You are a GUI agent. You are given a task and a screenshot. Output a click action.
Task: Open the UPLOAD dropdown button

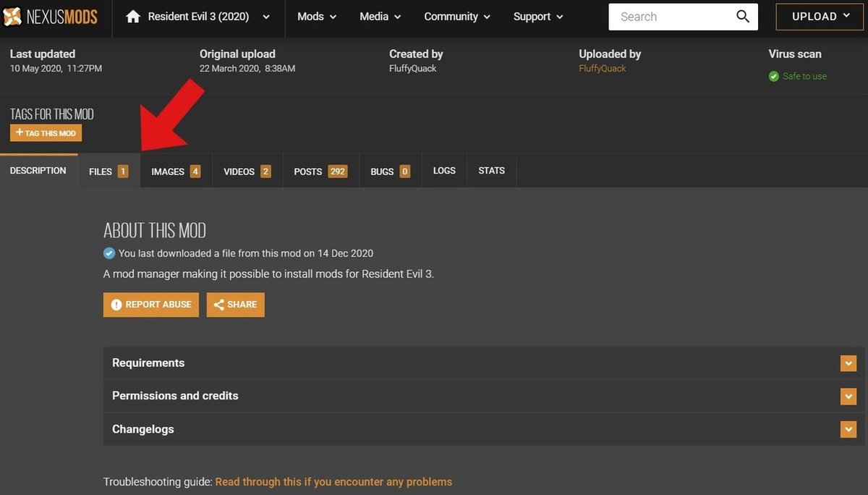point(820,17)
